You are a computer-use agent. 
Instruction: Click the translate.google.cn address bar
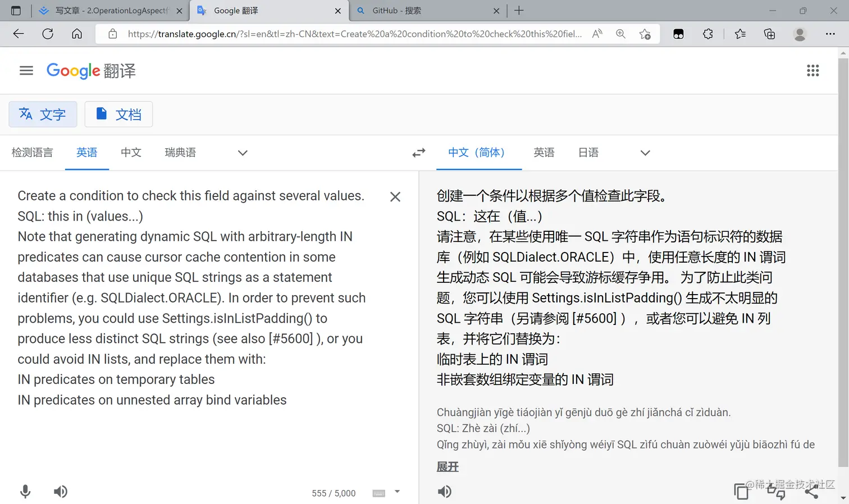[354, 34]
